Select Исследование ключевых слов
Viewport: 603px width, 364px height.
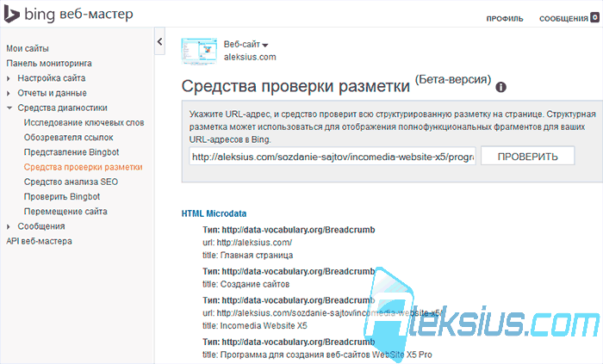tap(84, 123)
